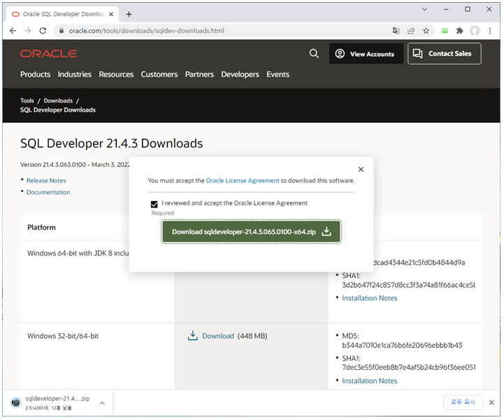The width and height of the screenshot is (504, 420).
Task: Click the lock icon in address bar
Action: tap(62, 31)
